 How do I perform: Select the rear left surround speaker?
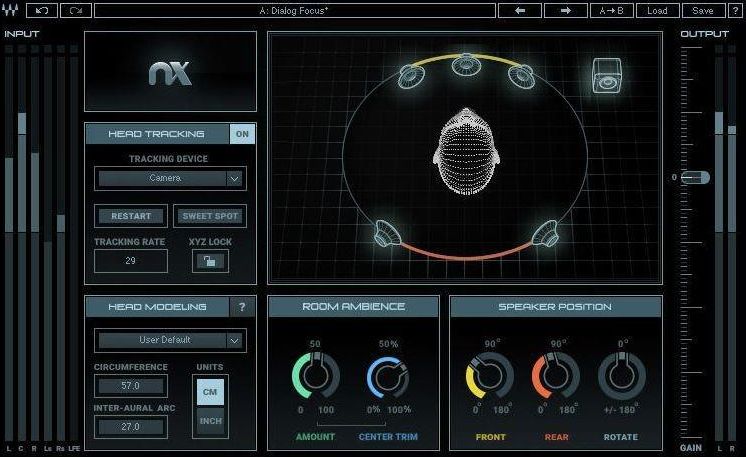(x=386, y=233)
